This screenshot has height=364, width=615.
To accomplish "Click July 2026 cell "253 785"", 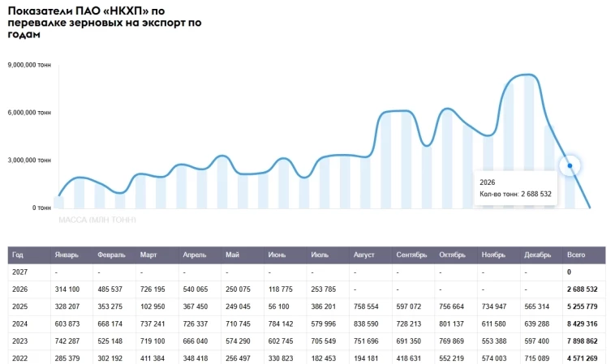I will [x=323, y=289].
